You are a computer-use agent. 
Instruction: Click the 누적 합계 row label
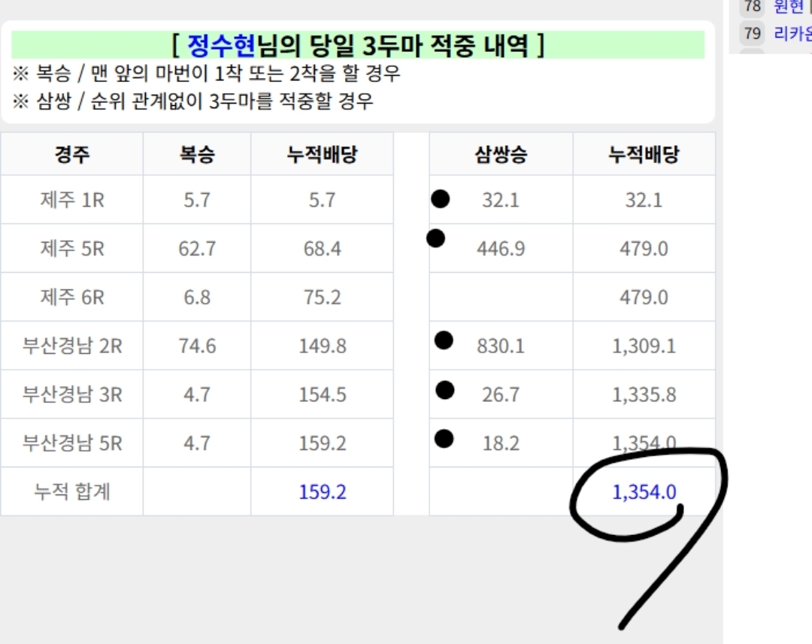[x=72, y=492]
